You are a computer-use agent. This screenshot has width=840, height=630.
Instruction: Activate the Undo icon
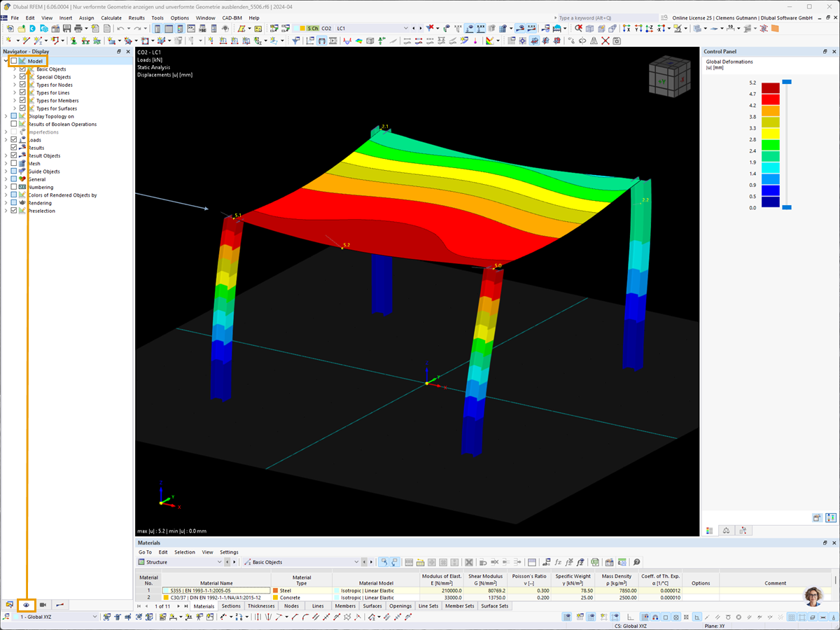pyautogui.click(x=119, y=29)
